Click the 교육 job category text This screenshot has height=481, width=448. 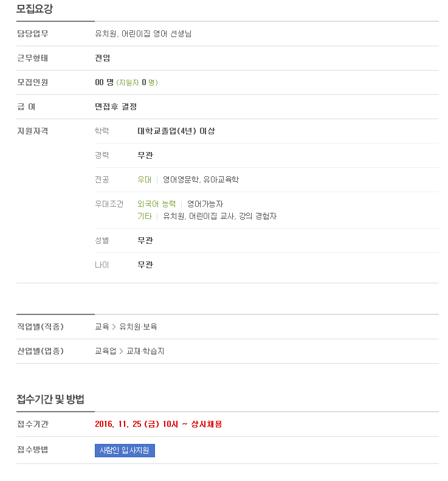point(102,327)
